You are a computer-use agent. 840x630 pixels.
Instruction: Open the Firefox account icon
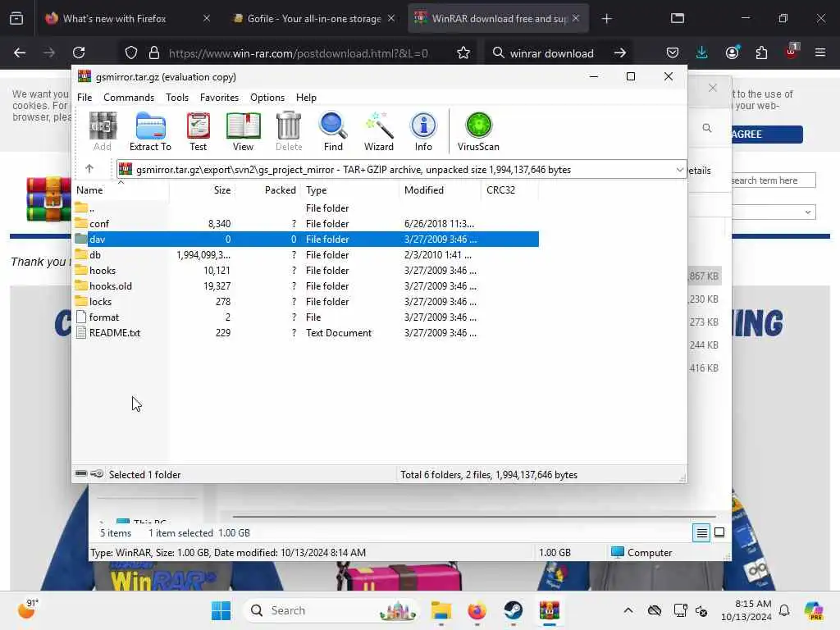(x=732, y=52)
